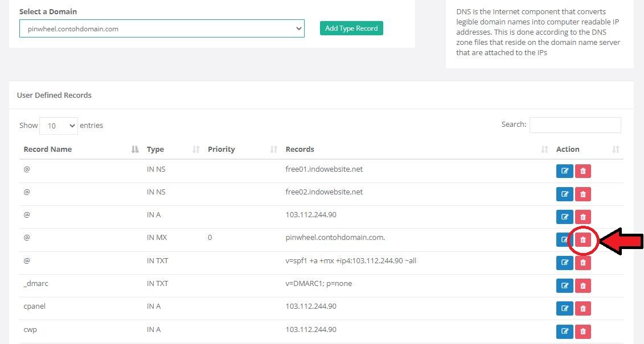Viewport: 644px width, 344px height.
Task: Edit the SPF TXT record
Action: (x=564, y=263)
